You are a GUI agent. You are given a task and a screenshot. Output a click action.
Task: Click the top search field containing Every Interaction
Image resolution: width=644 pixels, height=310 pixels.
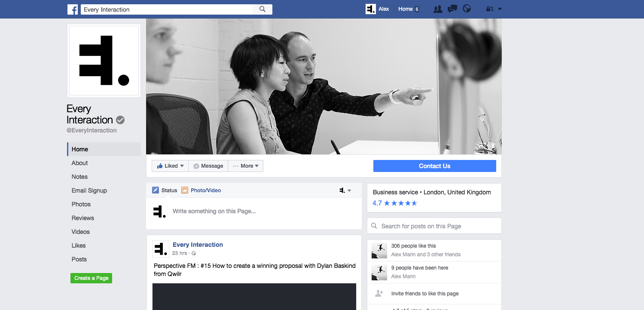pyautogui.click(x=167, y=9)
